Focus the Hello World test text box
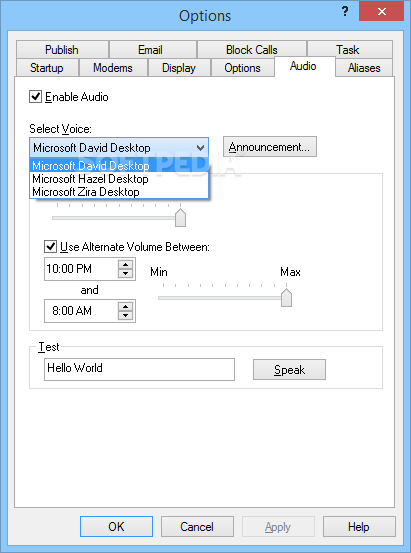This screenshot has width=411, height=553. (x=139, y=369)
